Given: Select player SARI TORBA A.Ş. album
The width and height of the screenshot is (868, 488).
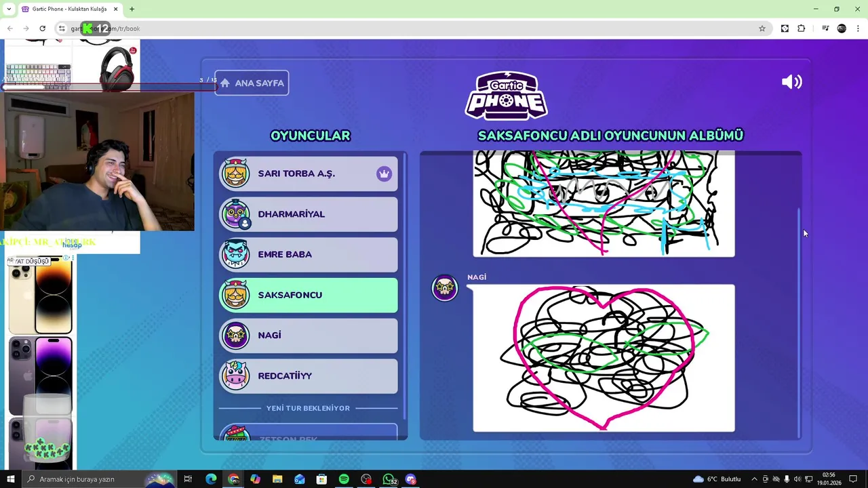Looking at the screenshot, I should coord(309,174).
